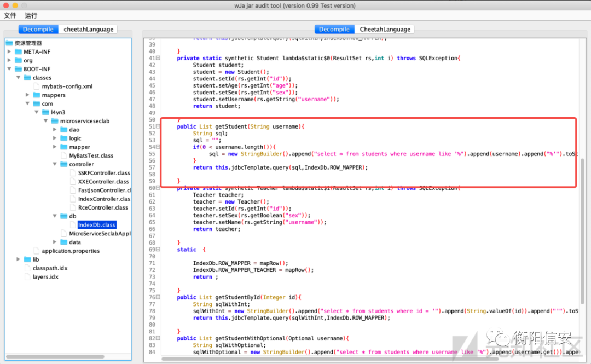This screenshot has width=591, height=364.
Task: Open the 运行 menu
Action: click(31, 15)
